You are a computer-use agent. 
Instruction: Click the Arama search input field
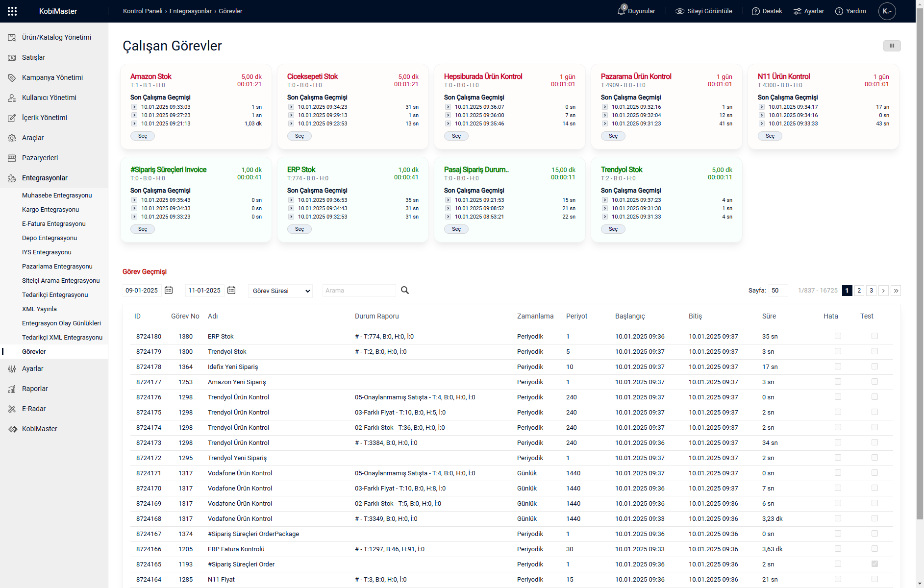click(x=359, y=291)
